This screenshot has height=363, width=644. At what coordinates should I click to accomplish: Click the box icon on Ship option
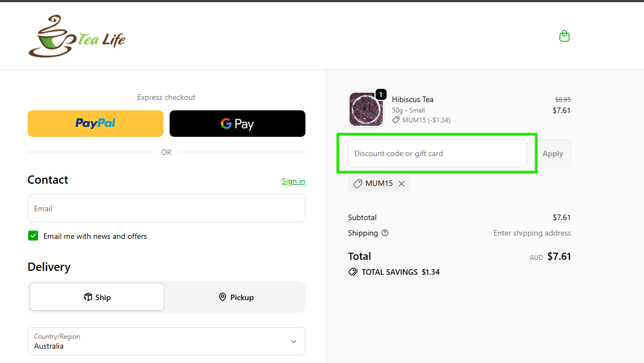(88, 297)
